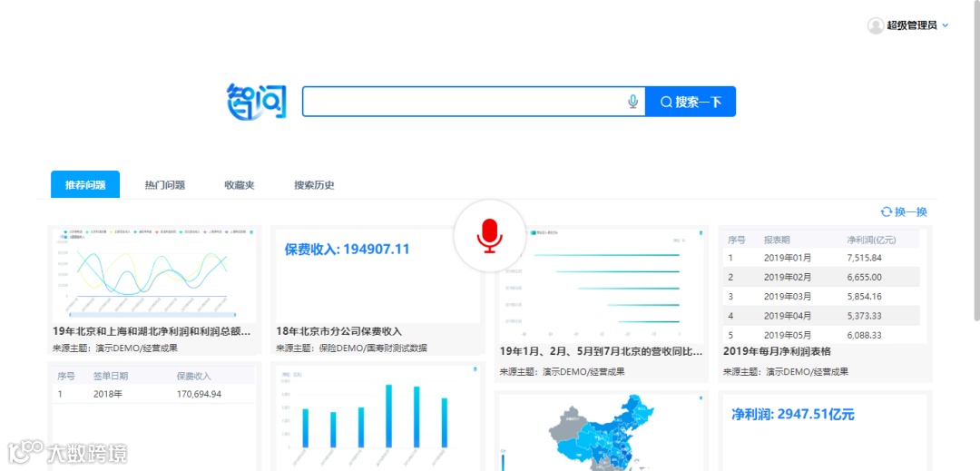Click the microphone icon in search box
Viewport: 980px width, 471px height.
[x=632, y=102]
